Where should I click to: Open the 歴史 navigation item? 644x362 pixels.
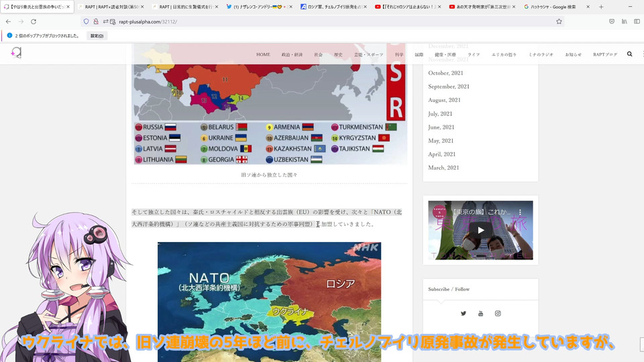[x=338, y=54]
